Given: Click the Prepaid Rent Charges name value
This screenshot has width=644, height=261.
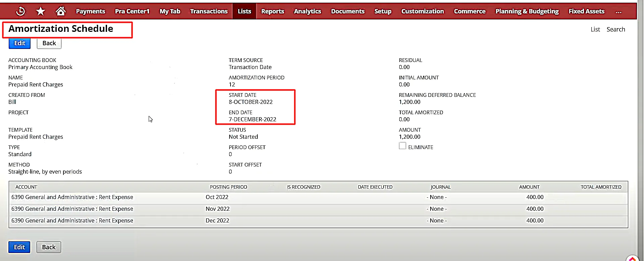Looking at the screenshot, I should [36, 85].
